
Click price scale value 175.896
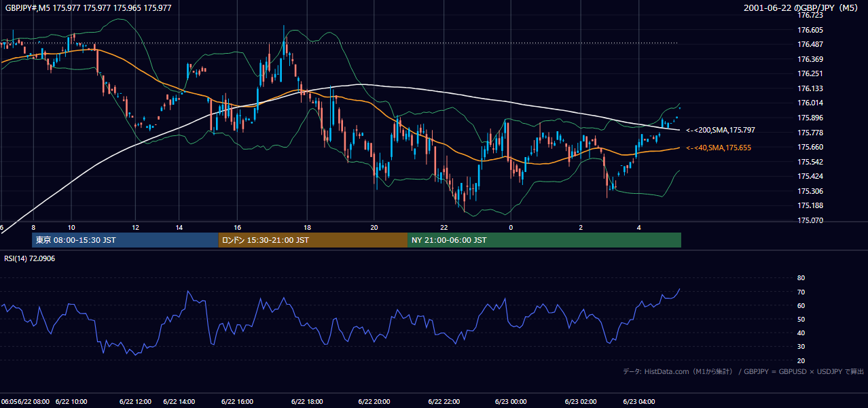pyautogui.click(x=810, y=118)
